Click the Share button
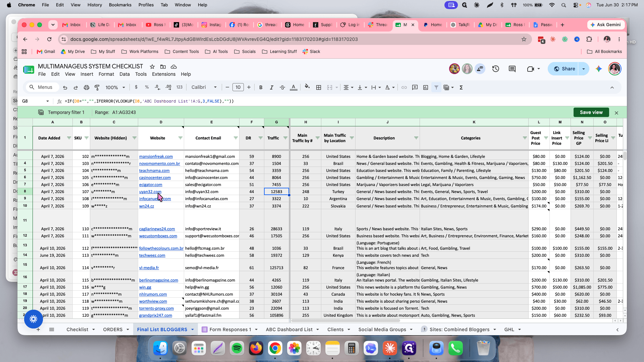Viewport: 644px width, 362px height. click(563, 69)
